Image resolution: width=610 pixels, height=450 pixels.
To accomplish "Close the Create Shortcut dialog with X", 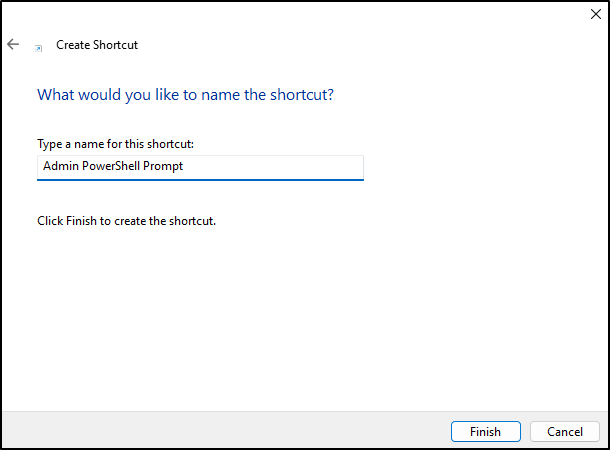I will [595, 14].
